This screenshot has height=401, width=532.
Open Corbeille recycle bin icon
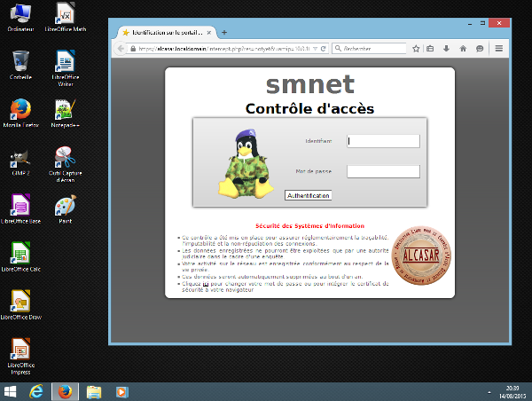20,65
